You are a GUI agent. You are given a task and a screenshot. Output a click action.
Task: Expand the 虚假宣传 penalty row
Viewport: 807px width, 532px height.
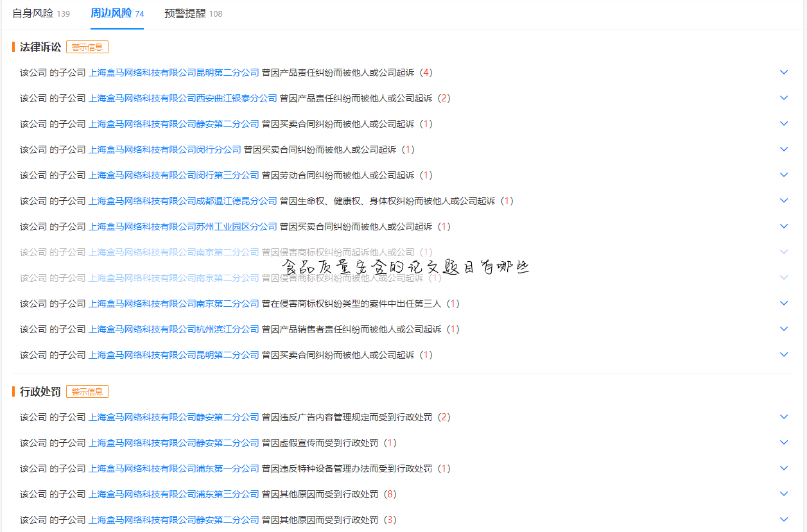(x=784, y=443)
